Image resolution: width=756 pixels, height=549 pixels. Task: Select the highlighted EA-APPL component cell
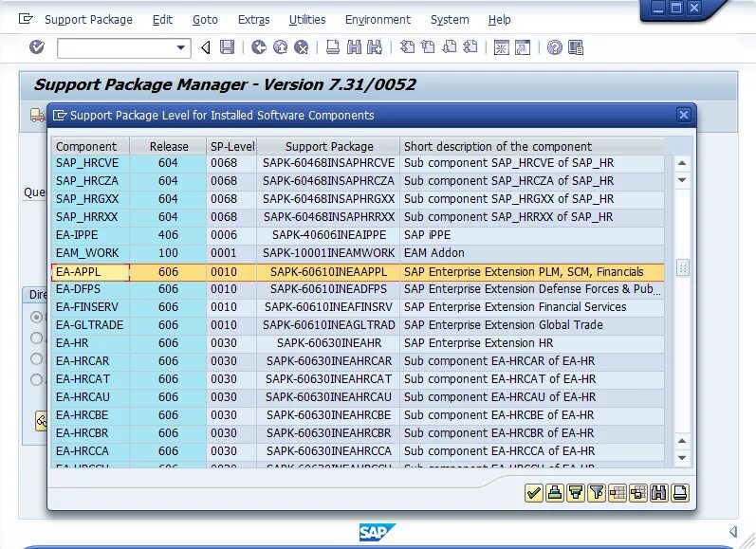point(90,272)
